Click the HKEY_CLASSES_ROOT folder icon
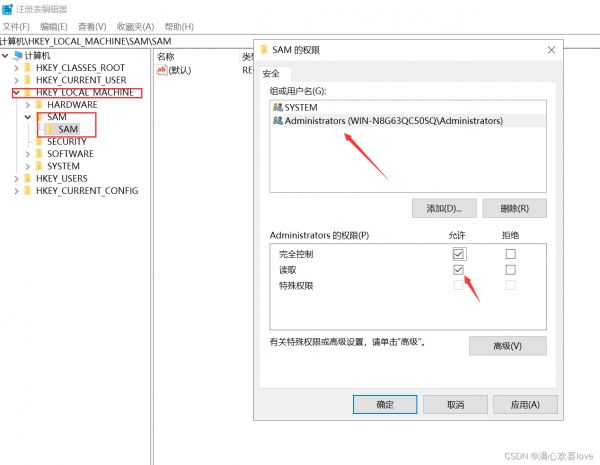Screen dimensions: 600x465 point(28,68)
